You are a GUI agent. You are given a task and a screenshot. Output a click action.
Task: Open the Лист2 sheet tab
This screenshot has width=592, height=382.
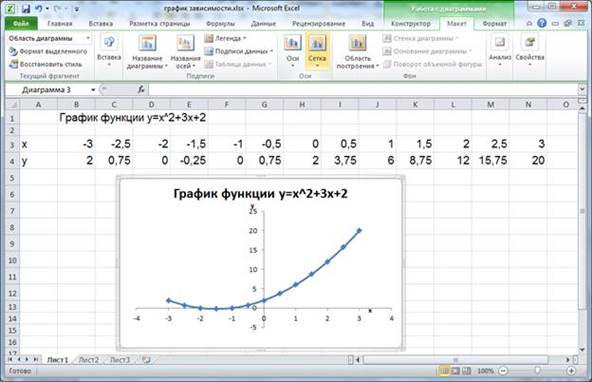coord(89,360)
